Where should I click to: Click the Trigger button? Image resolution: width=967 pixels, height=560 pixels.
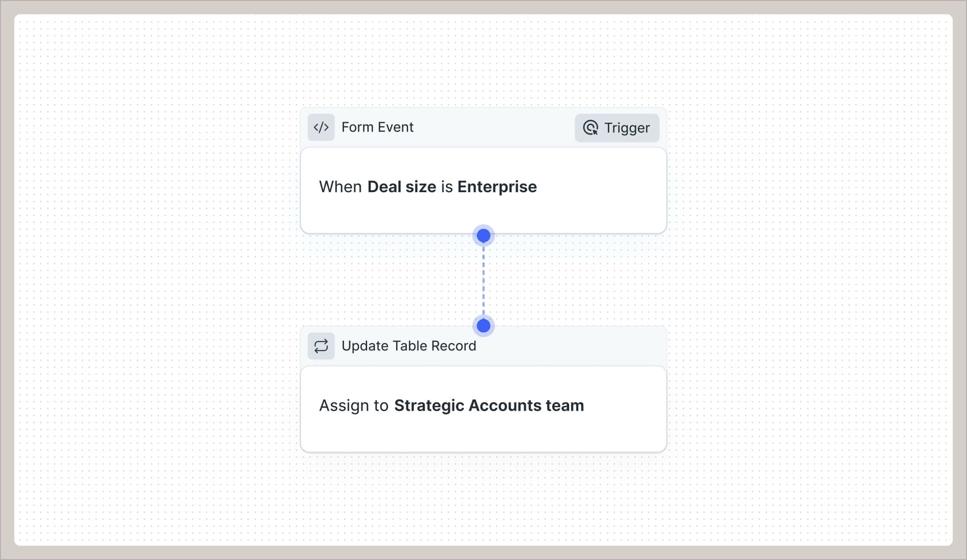pyautogui.click(x=617, y=128)
